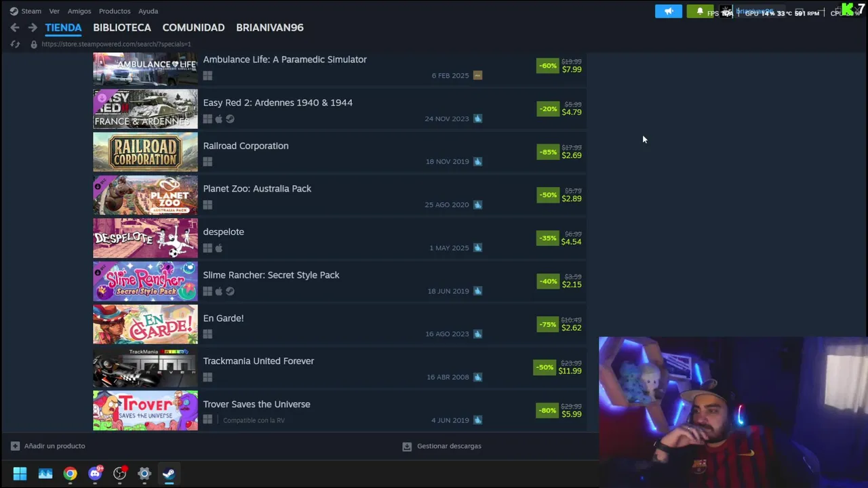Click the Windows platform icon under Trover Saves the Universe
The width and height of the screenshot is (868, 488).
pos(208,420)
